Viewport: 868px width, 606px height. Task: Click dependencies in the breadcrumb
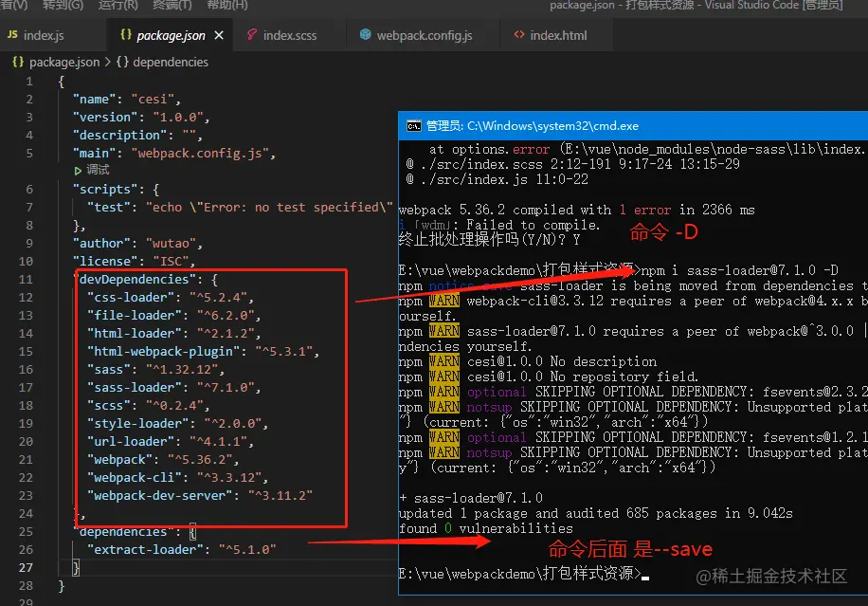[x=171, y=62]
